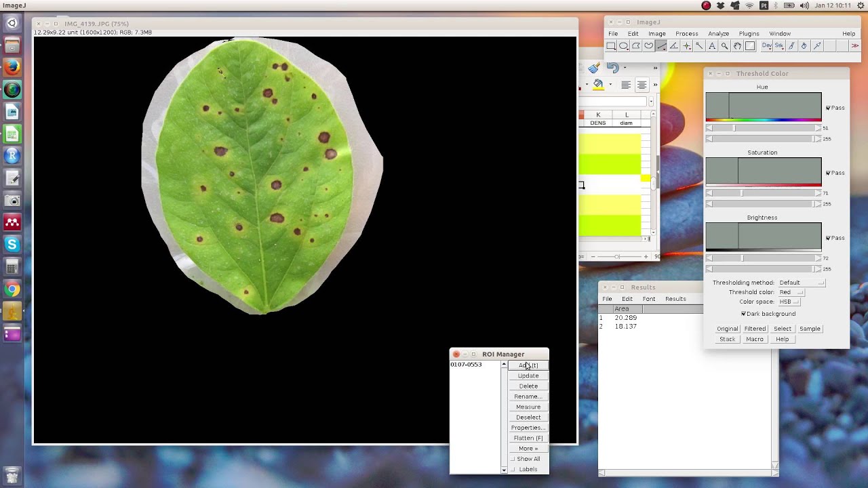
Task: Open the Analyze menu
Action: click(718, 34)
